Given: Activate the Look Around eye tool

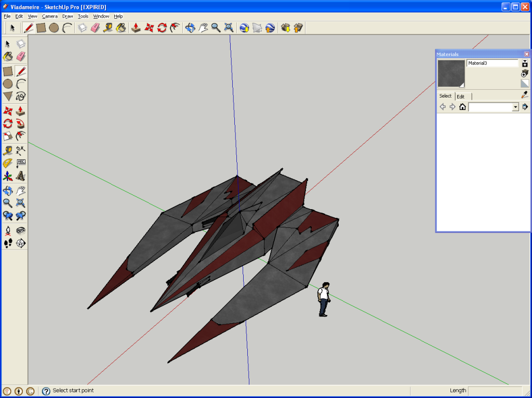Looking at the screenshot, I should pyautogui.click(x=21, y=231).
